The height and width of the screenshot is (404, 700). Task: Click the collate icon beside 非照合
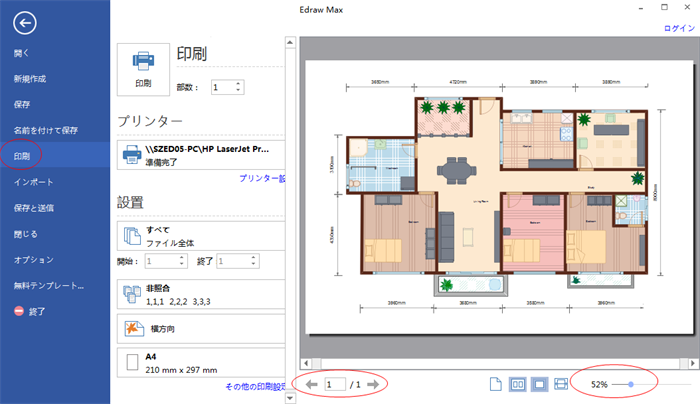pyautogui.click(x=132, y=295)
